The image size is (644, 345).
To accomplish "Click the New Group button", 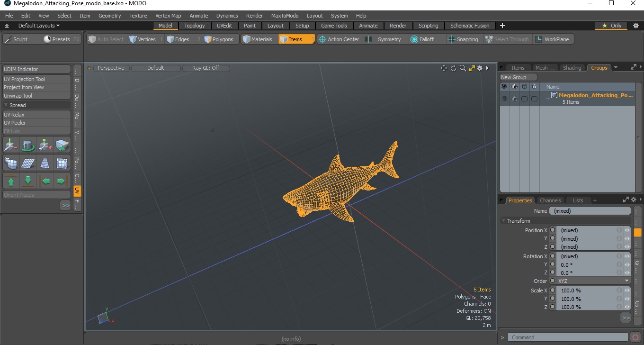I will coord(519,77).
